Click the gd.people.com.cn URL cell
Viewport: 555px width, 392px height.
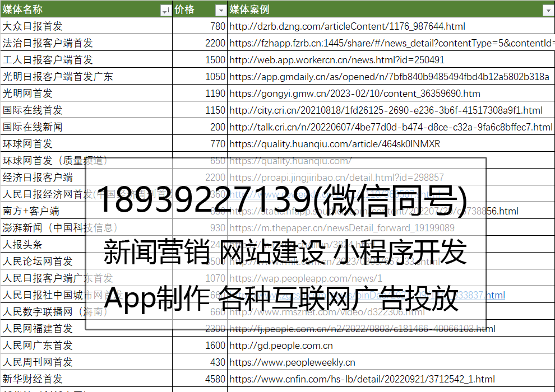(391, 345)
